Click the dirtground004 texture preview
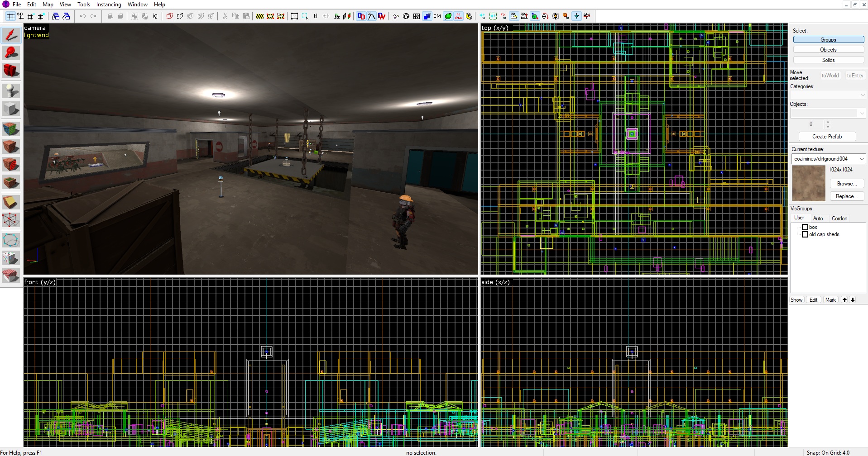 coord(808,183)
